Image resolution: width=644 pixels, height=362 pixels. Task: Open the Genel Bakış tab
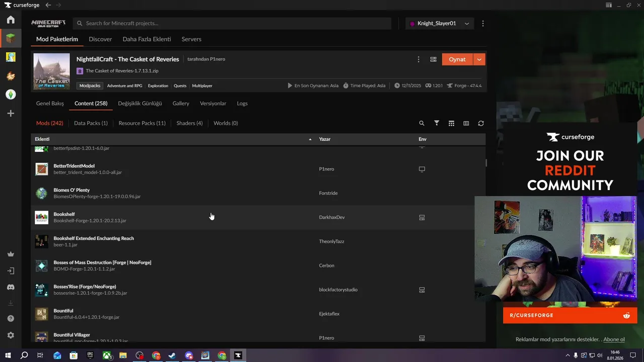[x=50, y=104]
